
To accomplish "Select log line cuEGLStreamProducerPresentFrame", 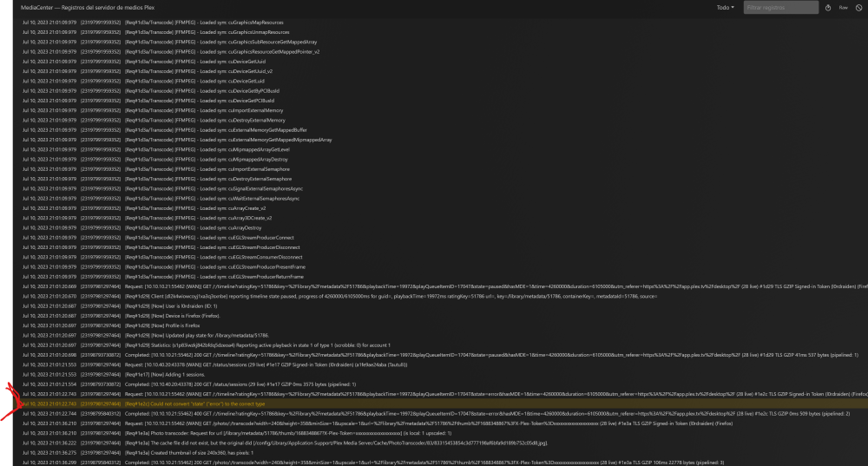I will point(163,266).
